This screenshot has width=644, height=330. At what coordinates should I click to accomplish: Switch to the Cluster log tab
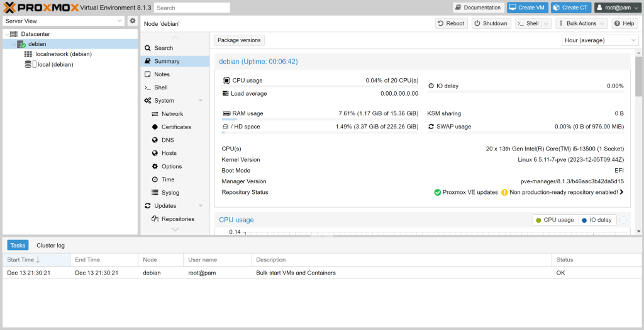(50, 245)
